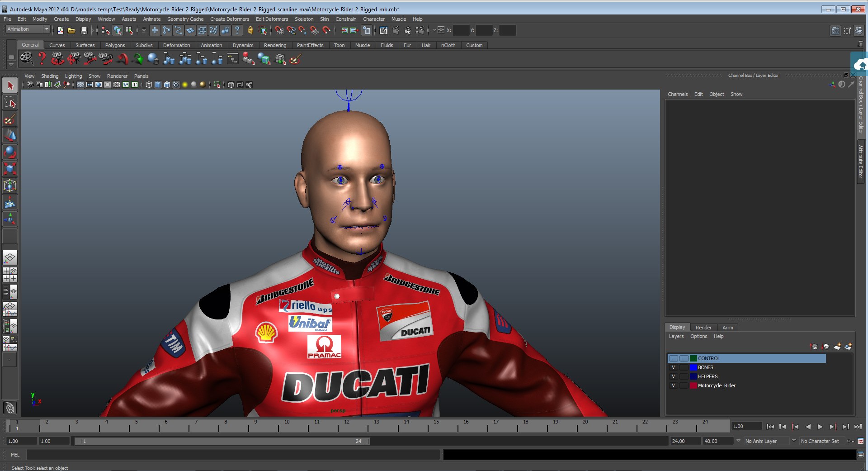The height and width of the screenshot is (471, 868).
Task: Toggle use all lights yellow sphere
Action: click(185, 85)
